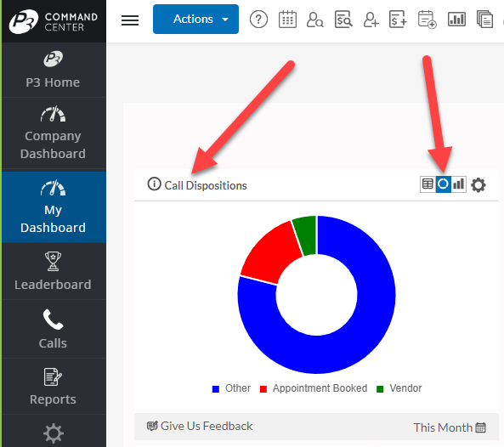Switch Call Dispositions to table view
Image resolution: width=504 pixels, height=447 pixels.
click(428, 184)
